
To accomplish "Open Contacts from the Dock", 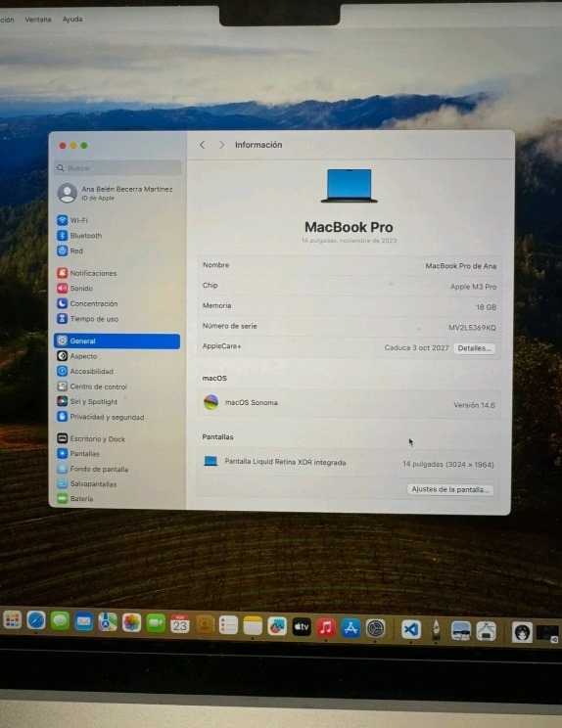I will coord(205,624).
